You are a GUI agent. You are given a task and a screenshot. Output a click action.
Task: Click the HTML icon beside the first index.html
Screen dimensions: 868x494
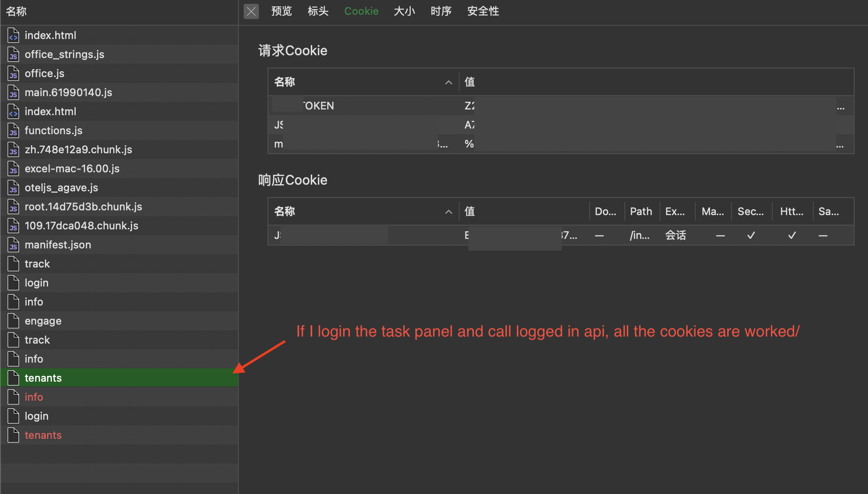(x=13, y=35)
